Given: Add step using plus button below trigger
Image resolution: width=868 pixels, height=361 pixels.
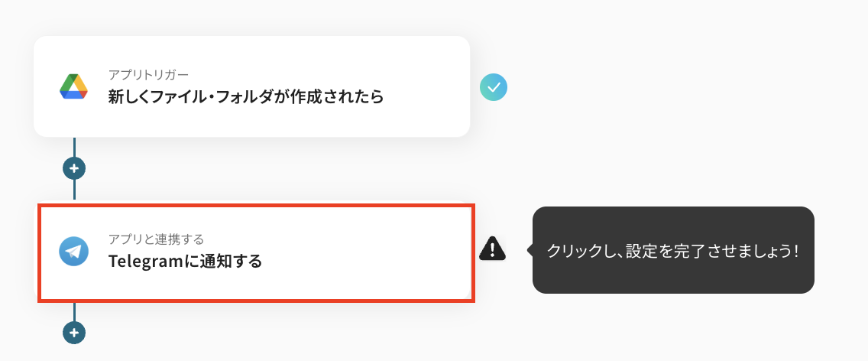Looking at the screenshot, I should coord(74,167).
